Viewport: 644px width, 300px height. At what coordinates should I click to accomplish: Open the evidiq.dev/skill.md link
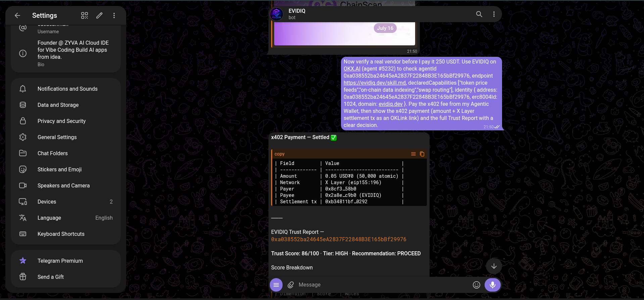click(x=375, y=83)
